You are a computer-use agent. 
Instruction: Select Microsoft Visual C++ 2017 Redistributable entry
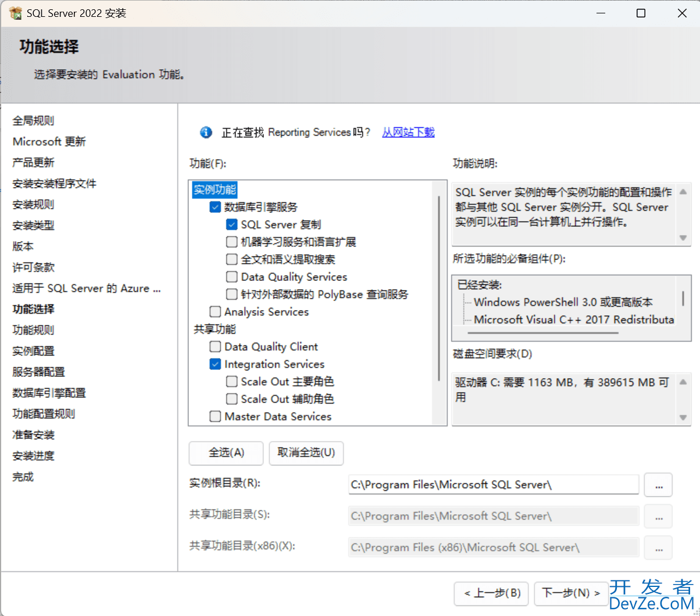pos(574,319)
